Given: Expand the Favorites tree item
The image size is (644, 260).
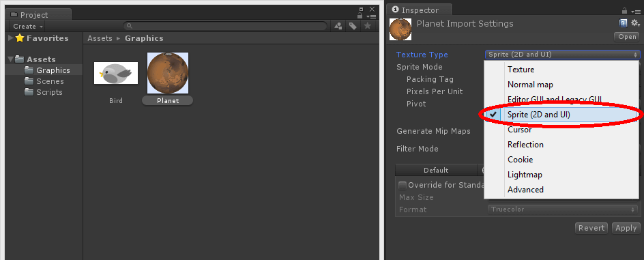Looking at the screenshot, I should [x=11, y=38].
